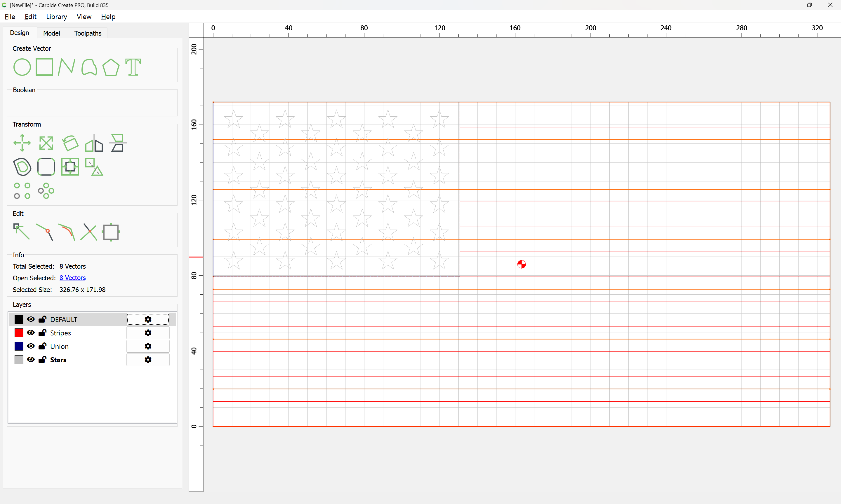The height and width of the screenshot is (504, 841).
Task: Toggle visibility of the Union layer
Action: pos(31,346)
